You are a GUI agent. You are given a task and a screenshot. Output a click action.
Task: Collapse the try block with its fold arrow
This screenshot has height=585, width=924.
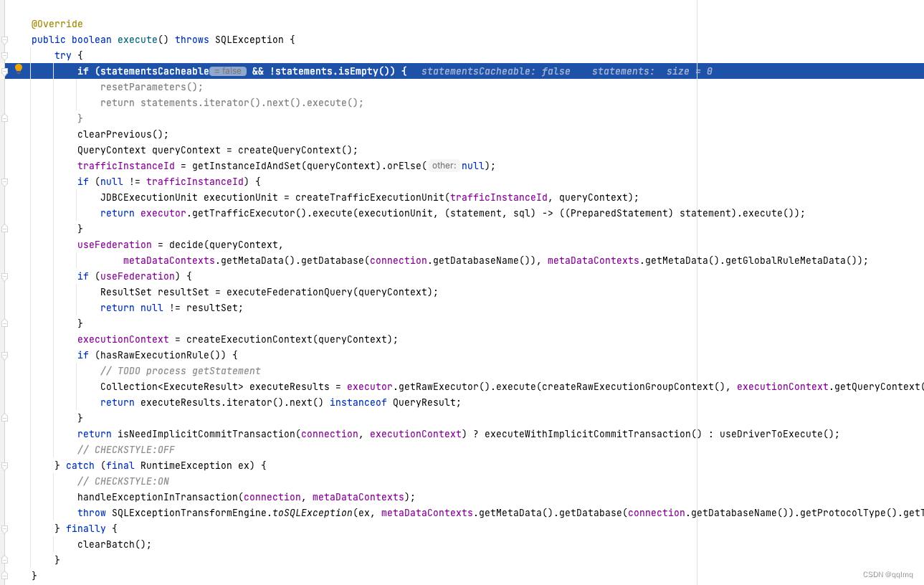coord(4,55)
